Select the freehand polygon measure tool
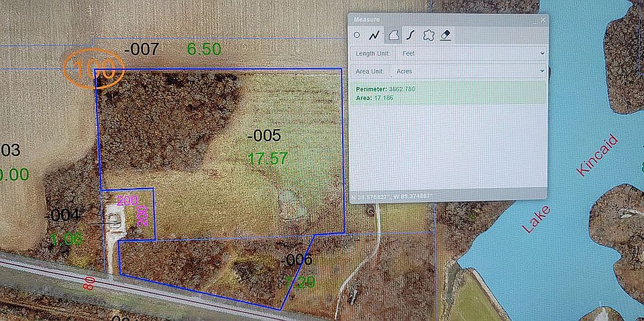 tap(429, 36)
